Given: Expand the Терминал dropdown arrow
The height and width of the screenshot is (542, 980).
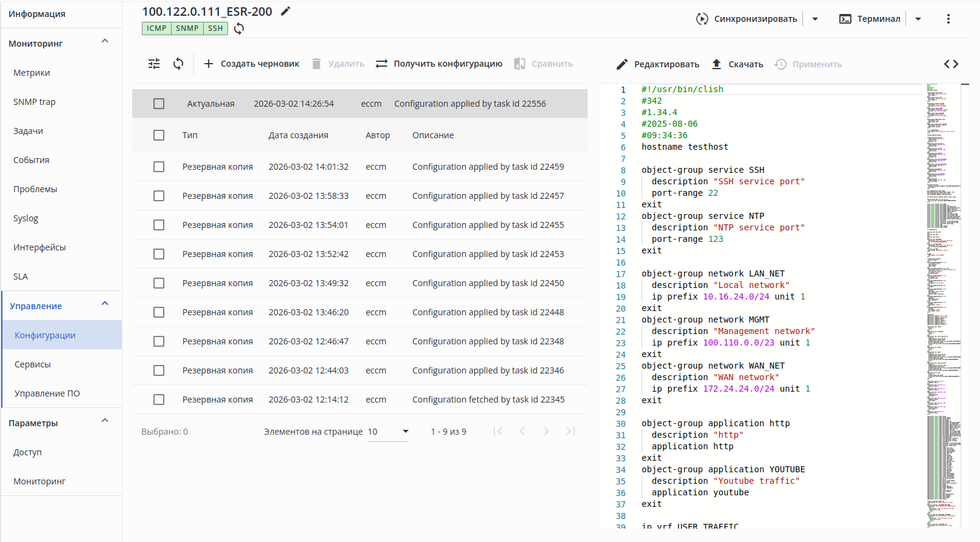Looking at the screenshot, I should tap(918, 19).
